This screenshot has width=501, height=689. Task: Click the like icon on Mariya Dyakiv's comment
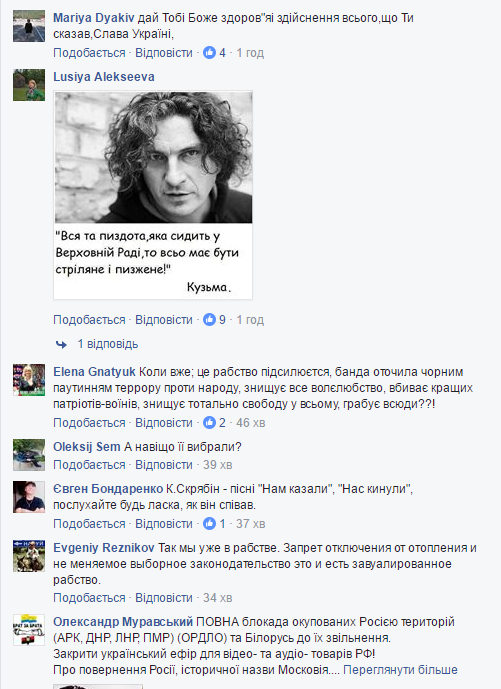(209, 53)
